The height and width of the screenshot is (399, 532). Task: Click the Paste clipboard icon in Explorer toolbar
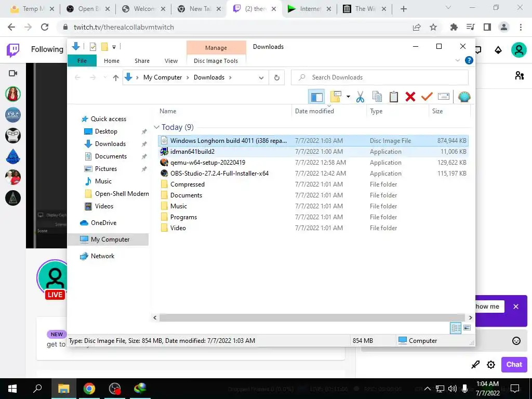tap(394, 97)
